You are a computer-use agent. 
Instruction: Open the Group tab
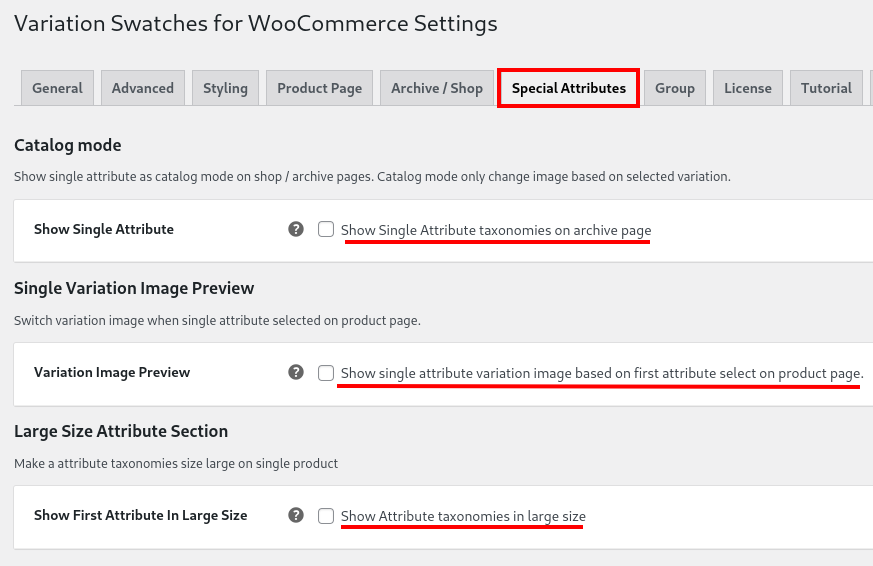[x=675, y=88]
